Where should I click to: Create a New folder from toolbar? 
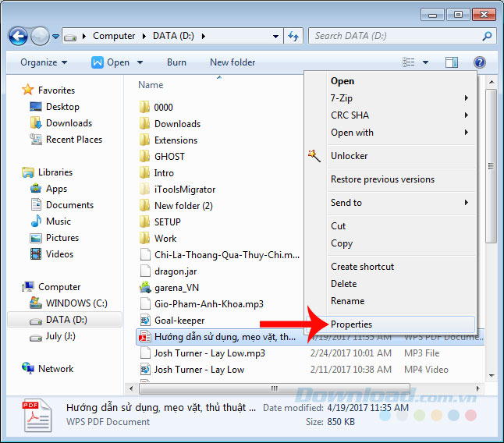[x=232, y=62]
